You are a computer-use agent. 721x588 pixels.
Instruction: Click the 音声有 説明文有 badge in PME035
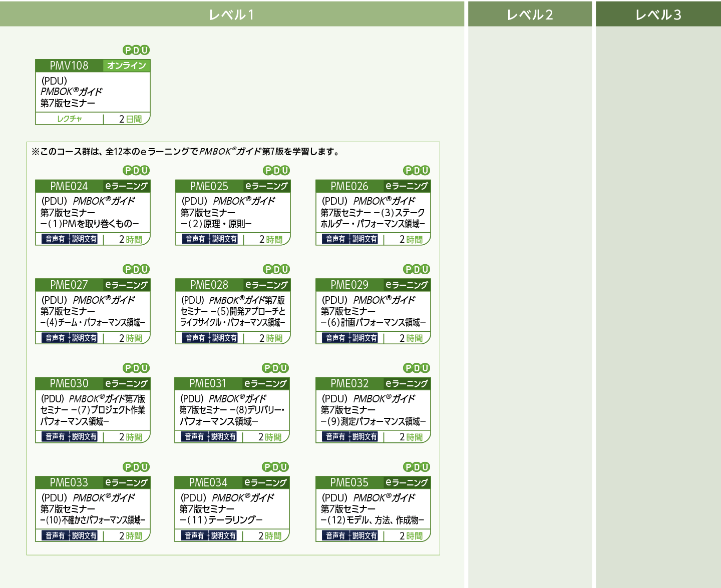[350, 536]
